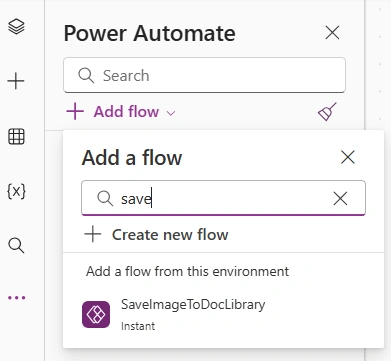
Task: Open the Variables {x} icon
Action: [x=16, y=191]
